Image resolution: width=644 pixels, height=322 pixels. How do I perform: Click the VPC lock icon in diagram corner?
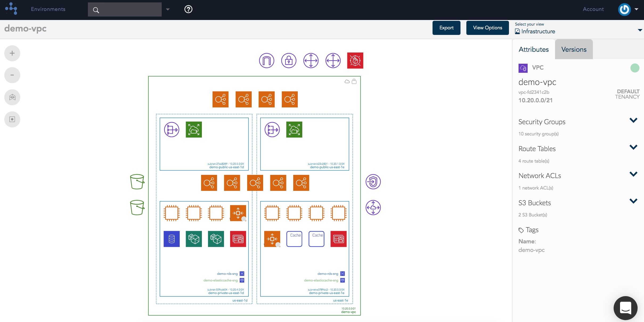point(354,81)
